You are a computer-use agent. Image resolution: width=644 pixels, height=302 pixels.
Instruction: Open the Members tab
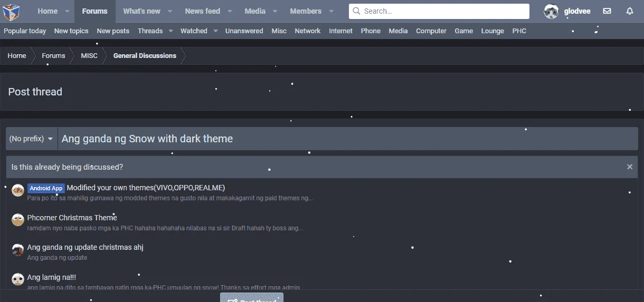[306, 11]
